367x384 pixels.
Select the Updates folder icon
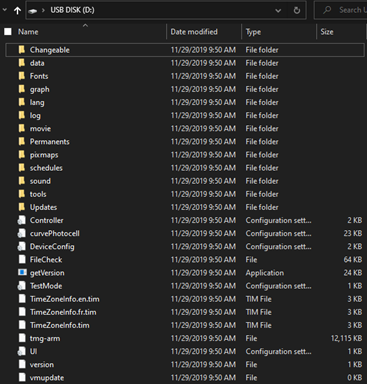pos(22,207)
